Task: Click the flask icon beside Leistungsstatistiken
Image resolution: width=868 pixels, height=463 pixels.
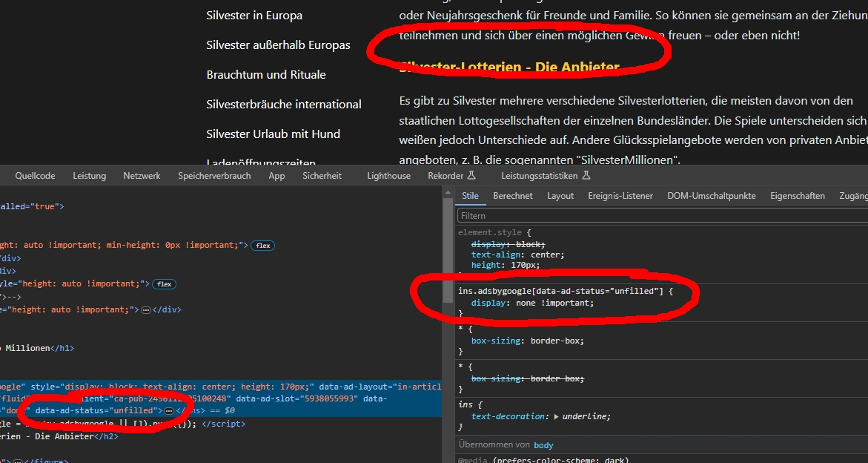Action: coord(586,176)
